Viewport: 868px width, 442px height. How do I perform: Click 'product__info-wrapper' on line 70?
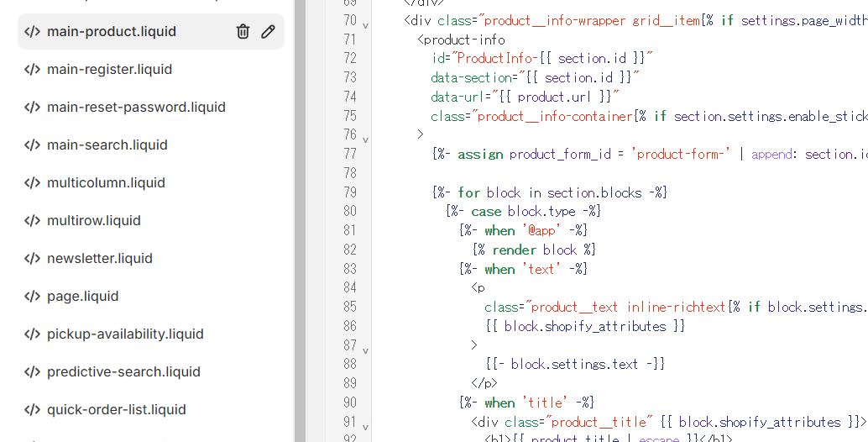pyautogui.click(x=555, y=21)
